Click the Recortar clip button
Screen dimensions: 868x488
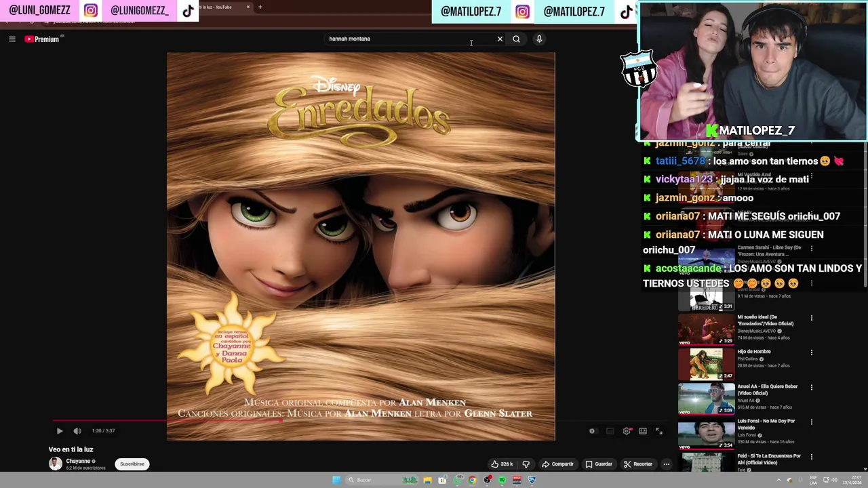[x=638, y=464]
